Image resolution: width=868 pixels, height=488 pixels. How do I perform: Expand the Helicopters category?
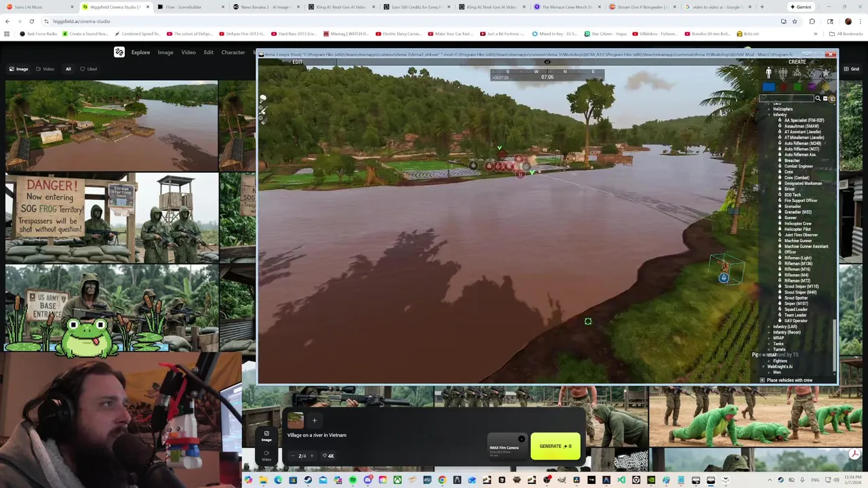[x=769, y=109]
